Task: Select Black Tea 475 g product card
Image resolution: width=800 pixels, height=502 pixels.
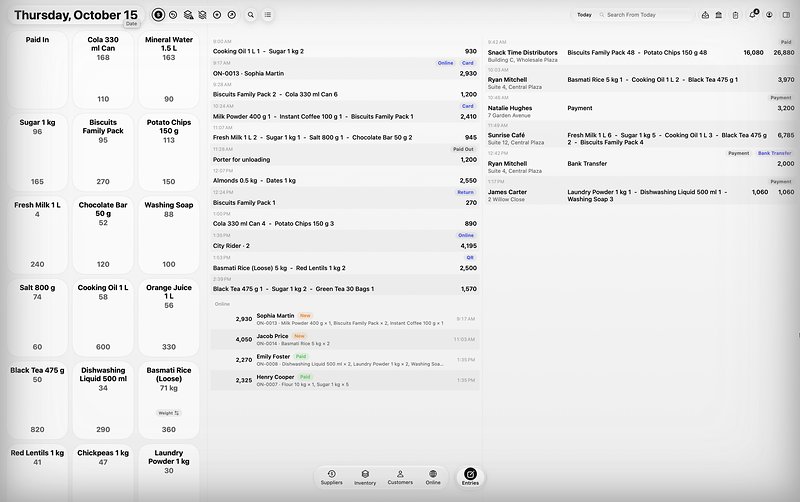Action: (37, 400)
